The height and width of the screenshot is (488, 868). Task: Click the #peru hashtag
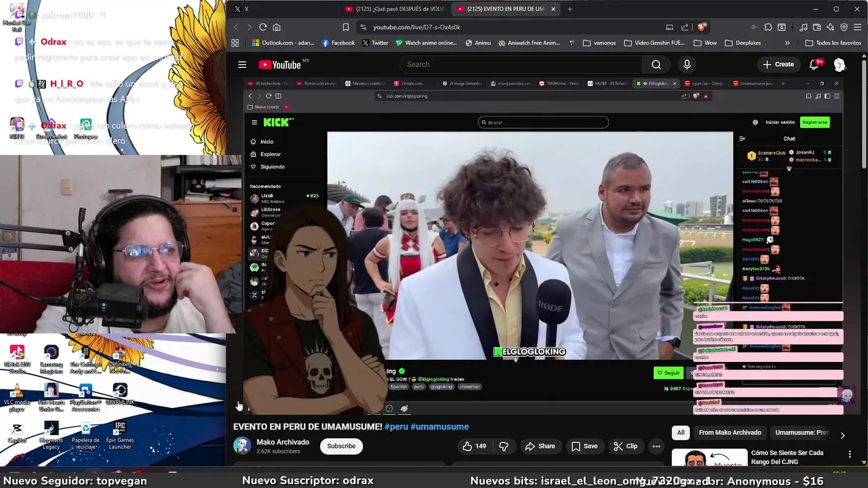397,426
